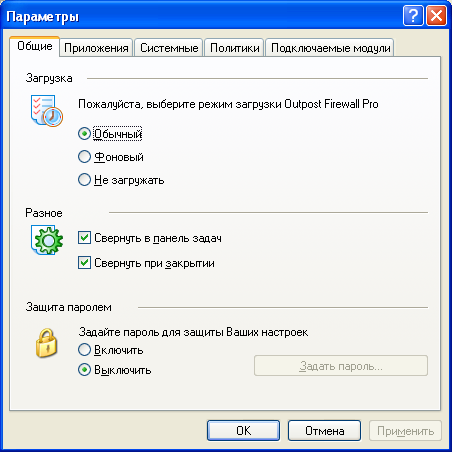Click the green gear icon under Разное
Viewport: 452px width, 452px height.
[x=47, y=240]
